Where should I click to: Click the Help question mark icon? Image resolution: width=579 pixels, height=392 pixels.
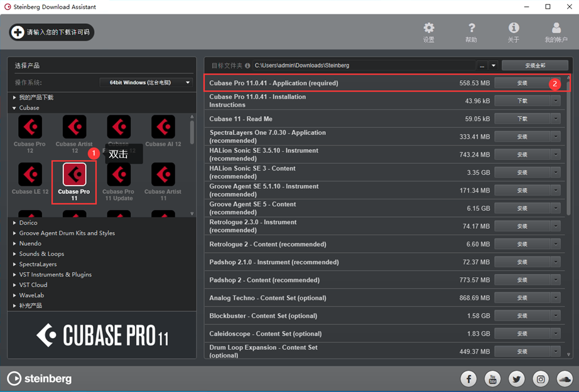pos(472,31)
